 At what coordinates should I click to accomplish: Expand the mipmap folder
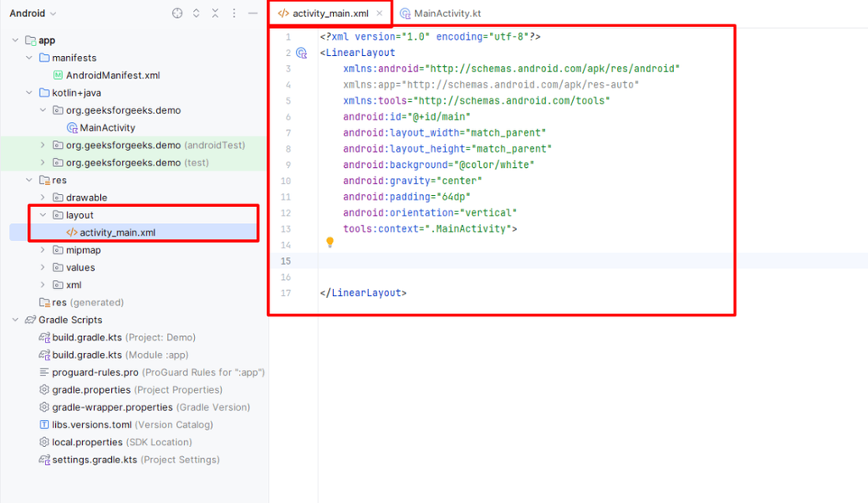point(43,250)
